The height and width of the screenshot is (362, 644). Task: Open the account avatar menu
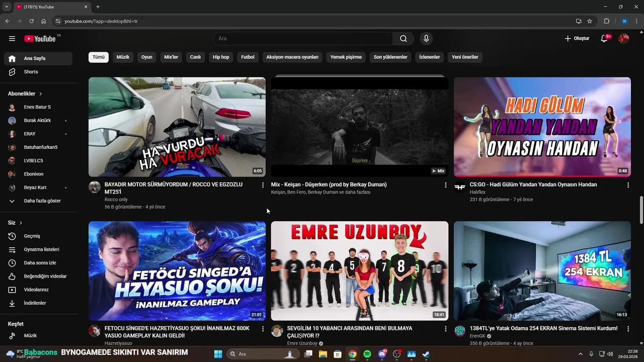[624, 39]
